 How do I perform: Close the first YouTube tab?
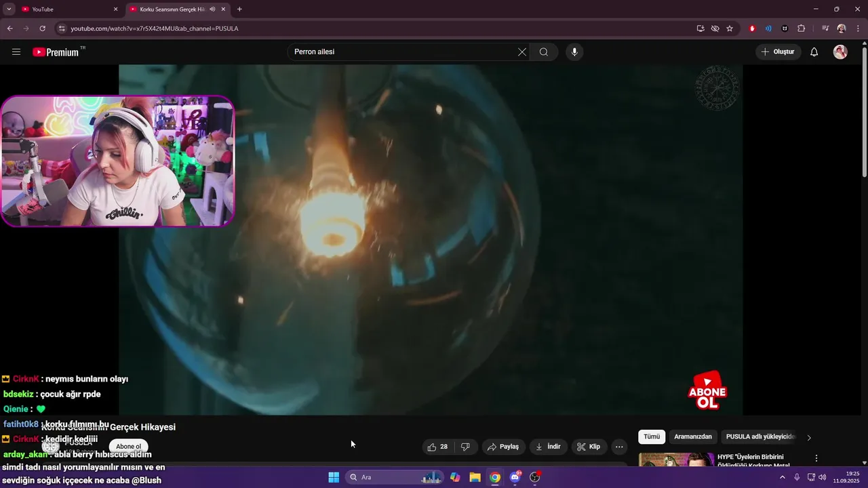[x=115, y=9]
